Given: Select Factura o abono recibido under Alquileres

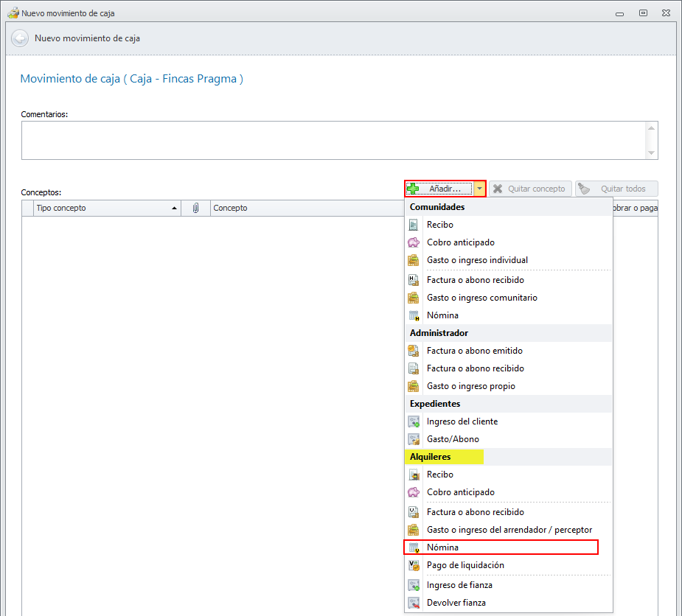Looking at the screenshot, I should point(509,512).
